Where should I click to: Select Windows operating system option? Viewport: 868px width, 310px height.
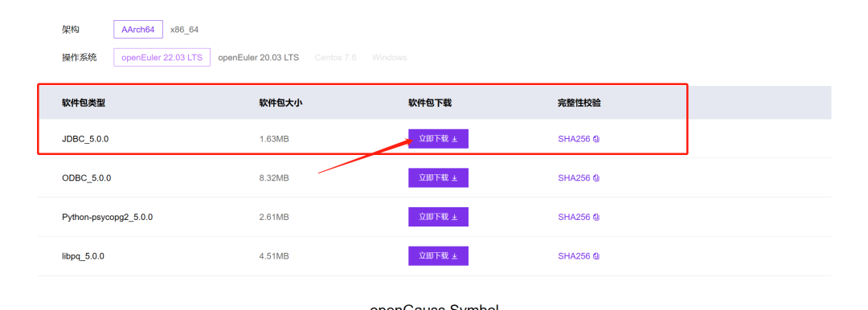(389, 57)
